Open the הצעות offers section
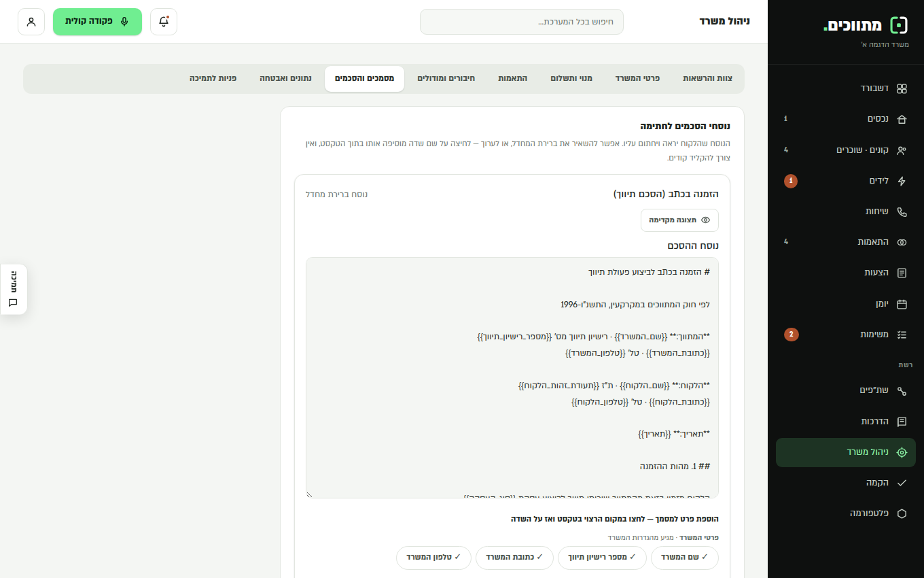 point(846,273)
